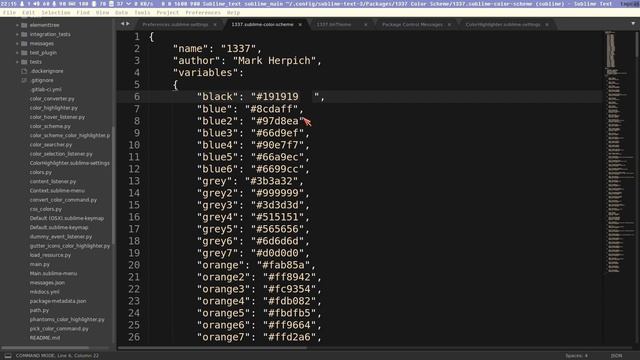Click the sidebar horizontal scrollbar

[46, 348]
